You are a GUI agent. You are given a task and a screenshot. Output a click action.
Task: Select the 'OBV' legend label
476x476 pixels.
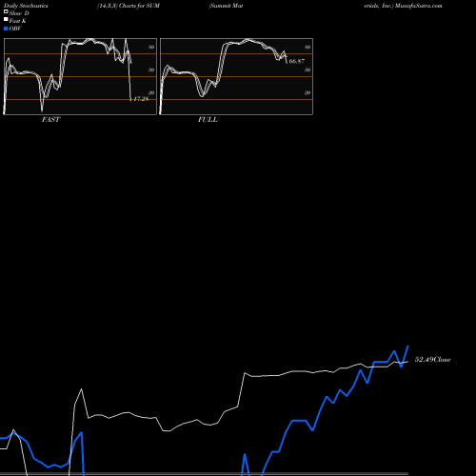tap(15, 29)
